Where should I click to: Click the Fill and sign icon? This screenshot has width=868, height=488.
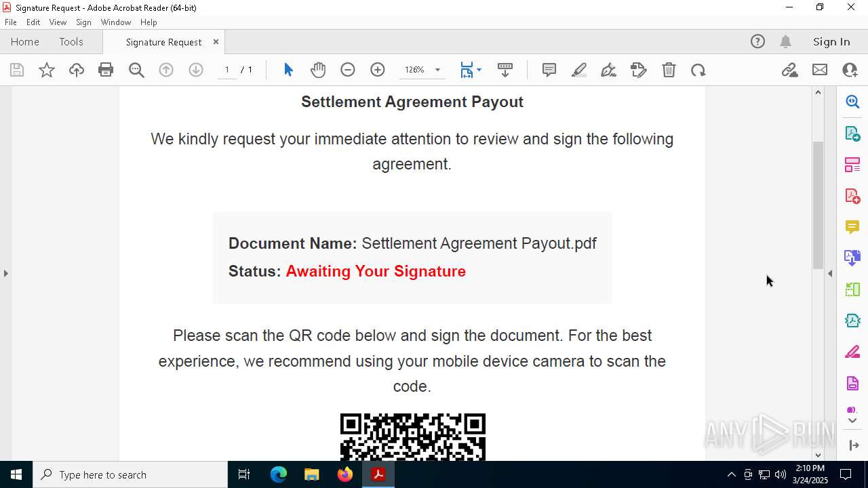click(x=639, y=70)
